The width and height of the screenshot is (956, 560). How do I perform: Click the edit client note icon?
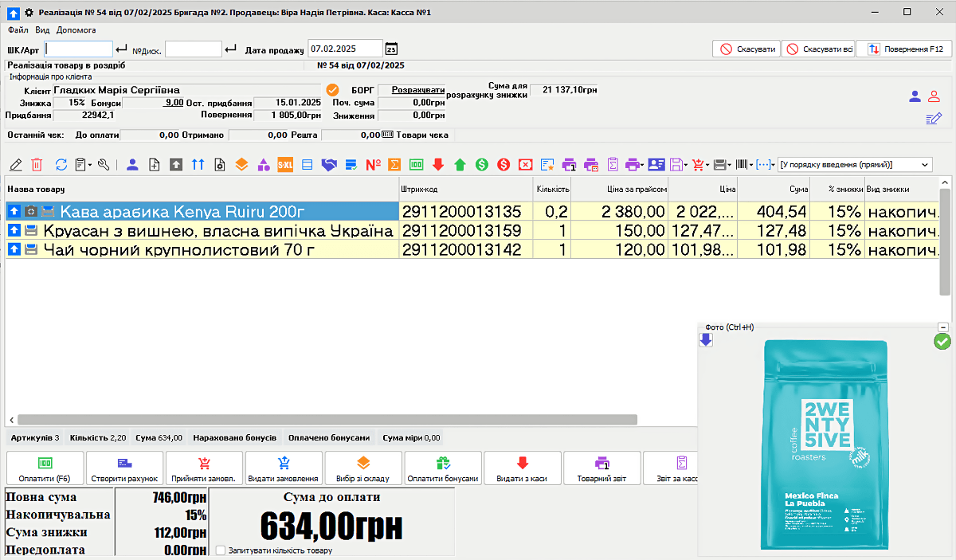tap(934, 119)
